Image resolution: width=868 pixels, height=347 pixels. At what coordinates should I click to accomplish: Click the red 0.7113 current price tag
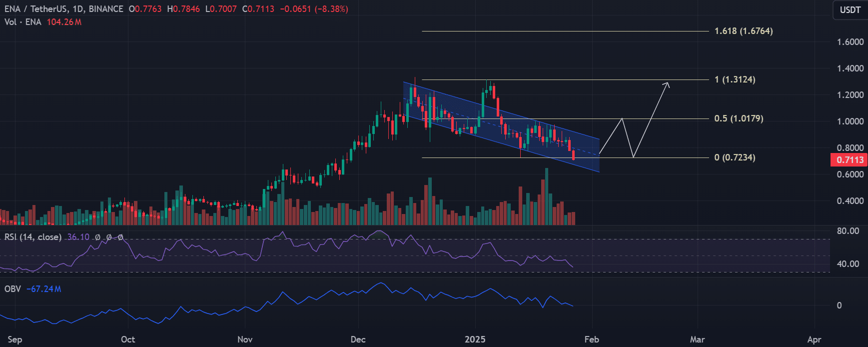tap(849, 160)
